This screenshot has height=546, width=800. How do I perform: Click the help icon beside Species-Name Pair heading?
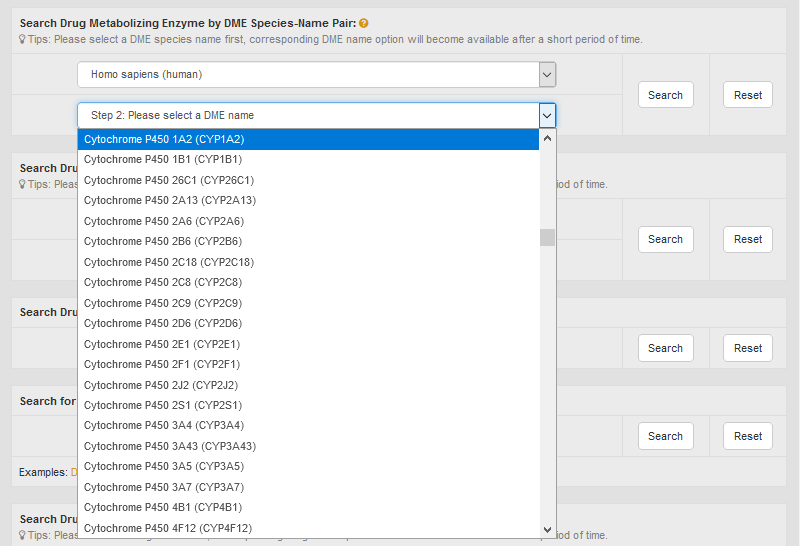point(364,23)
